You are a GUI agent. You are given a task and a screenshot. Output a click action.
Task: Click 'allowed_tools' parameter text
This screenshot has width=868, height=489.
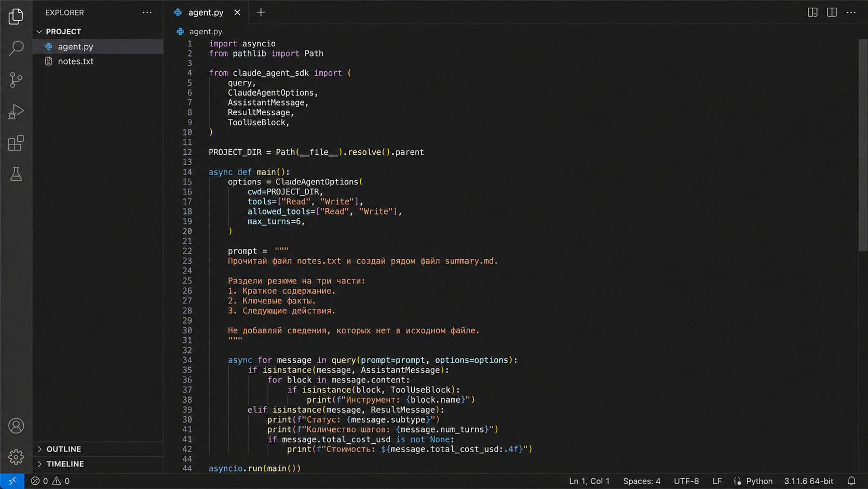tap(278, 212)
